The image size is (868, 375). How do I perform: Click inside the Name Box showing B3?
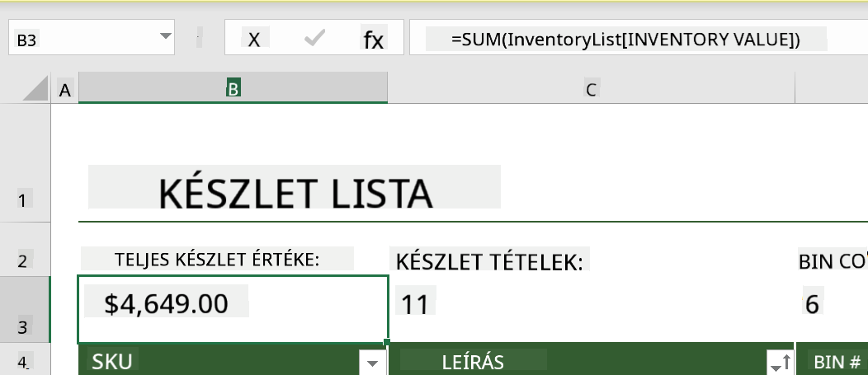[83, 37]
